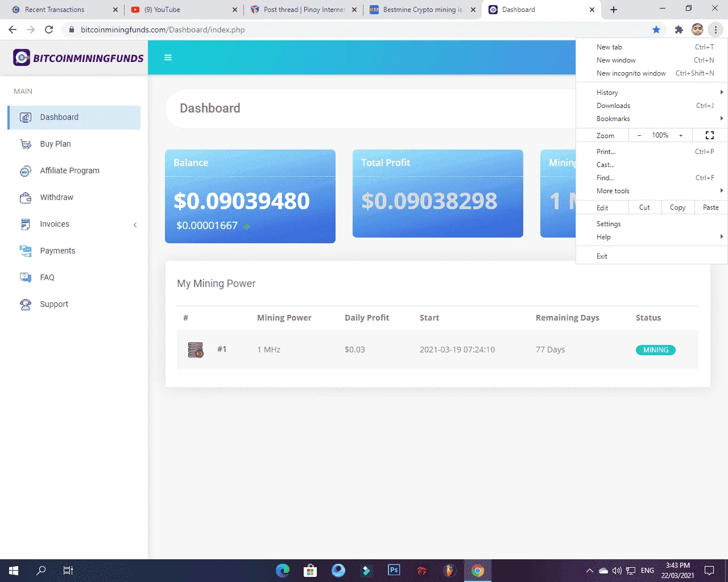Select Cast in Chrome menu
The height and width of the screenshot is (582, 728).
(652, 165)
